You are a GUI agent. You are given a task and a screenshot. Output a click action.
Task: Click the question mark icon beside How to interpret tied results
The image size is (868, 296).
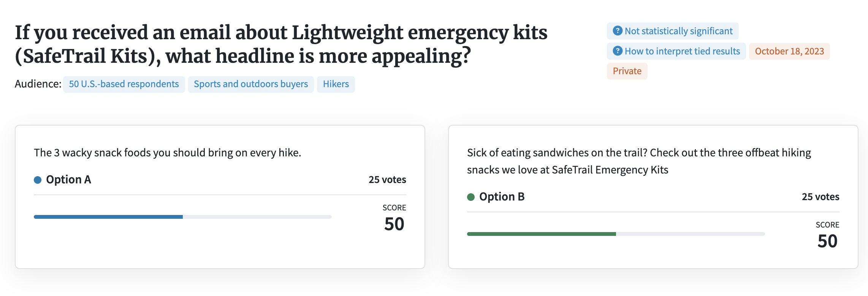pyautogui.click(x=618, y=51)
